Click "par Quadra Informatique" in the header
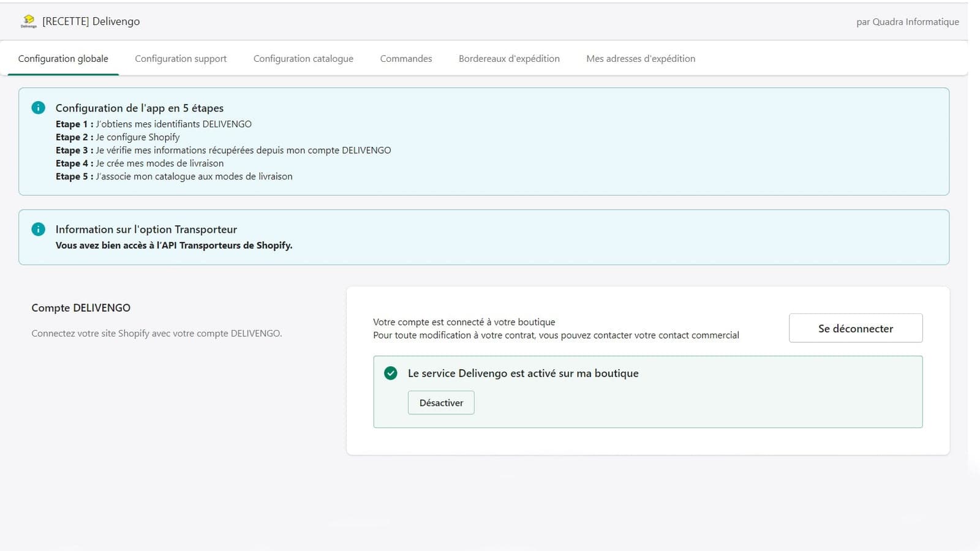Viewport: 980px width, 551px height. coord(907,21)
